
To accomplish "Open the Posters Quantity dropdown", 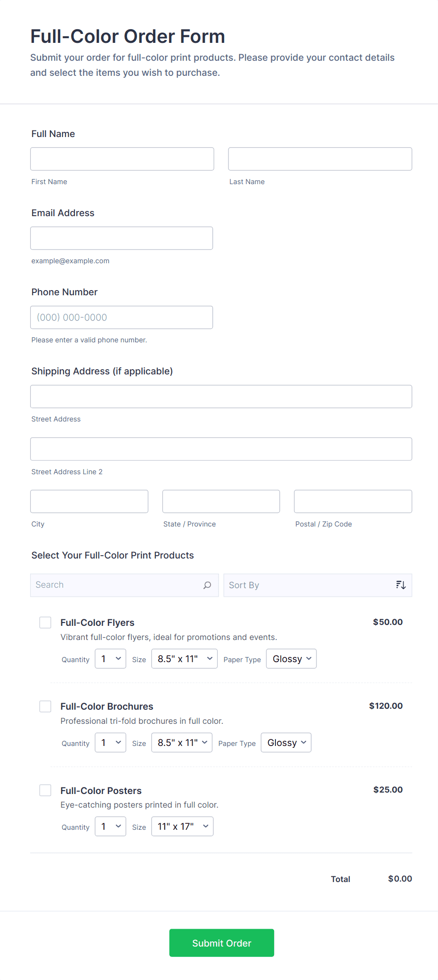I will (110, 826).
